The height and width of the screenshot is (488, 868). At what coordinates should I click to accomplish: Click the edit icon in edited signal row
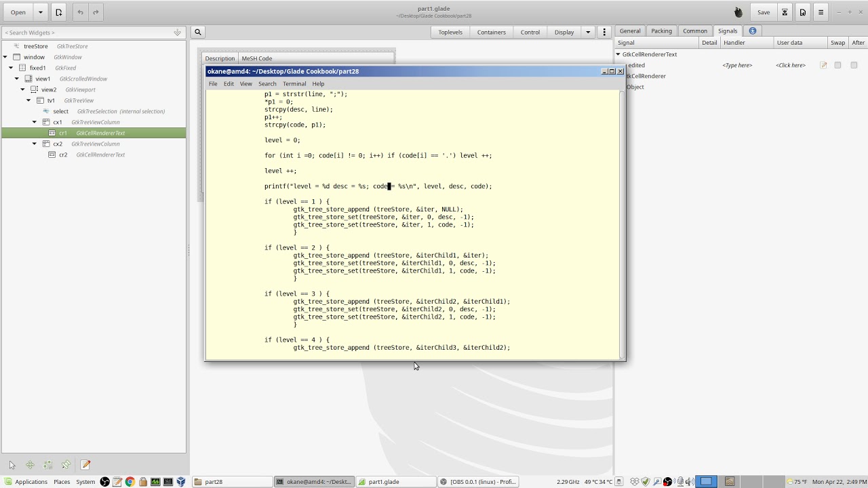[823, 65]
